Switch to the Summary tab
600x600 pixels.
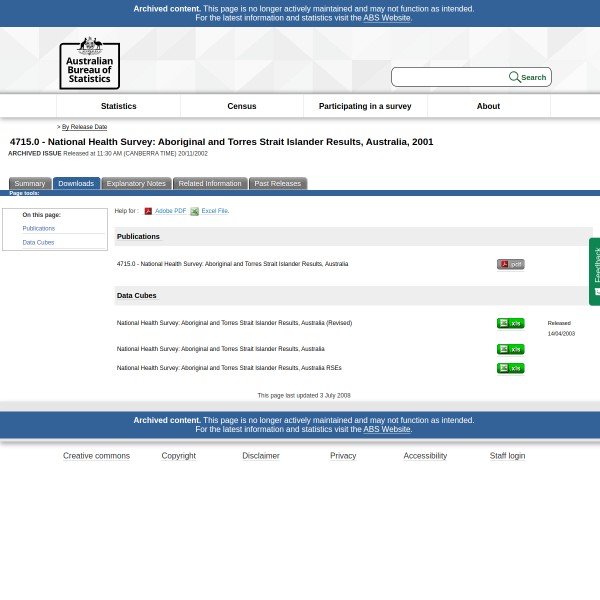click(29, 183)
